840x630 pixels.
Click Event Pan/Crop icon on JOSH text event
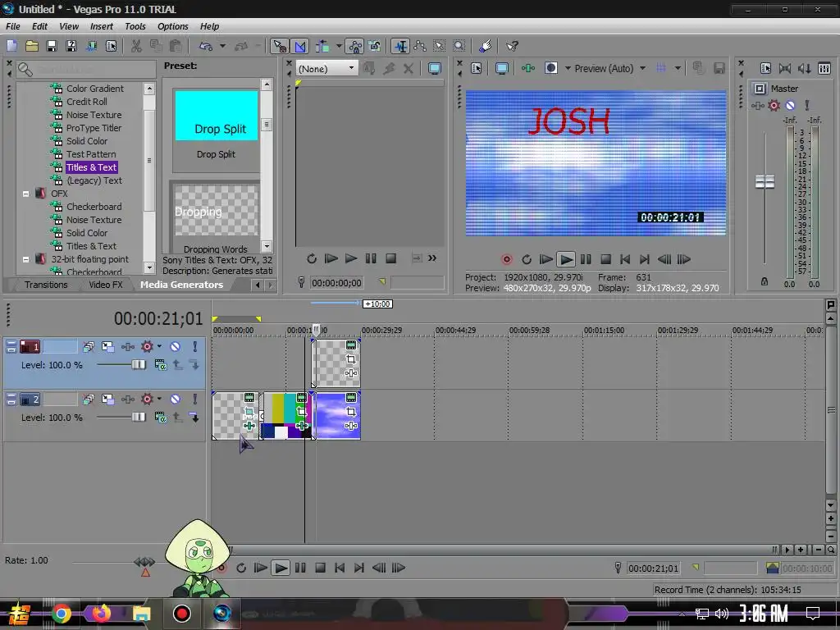click(351, 359)
